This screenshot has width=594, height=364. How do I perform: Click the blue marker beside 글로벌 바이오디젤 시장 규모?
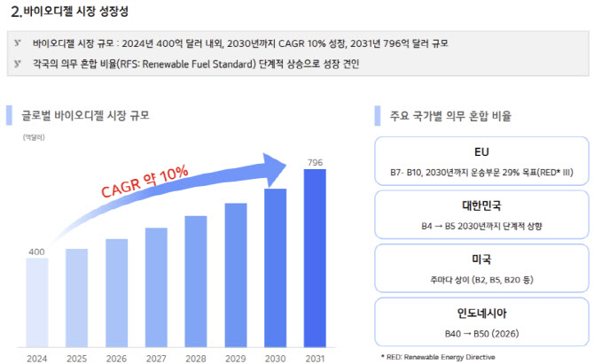pos(9,115)
